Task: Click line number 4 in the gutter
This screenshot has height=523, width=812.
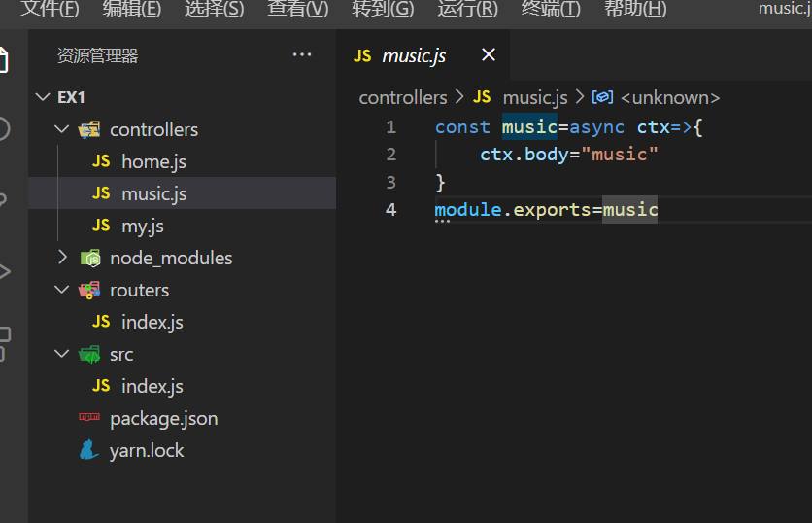Action: click(391, 209)
